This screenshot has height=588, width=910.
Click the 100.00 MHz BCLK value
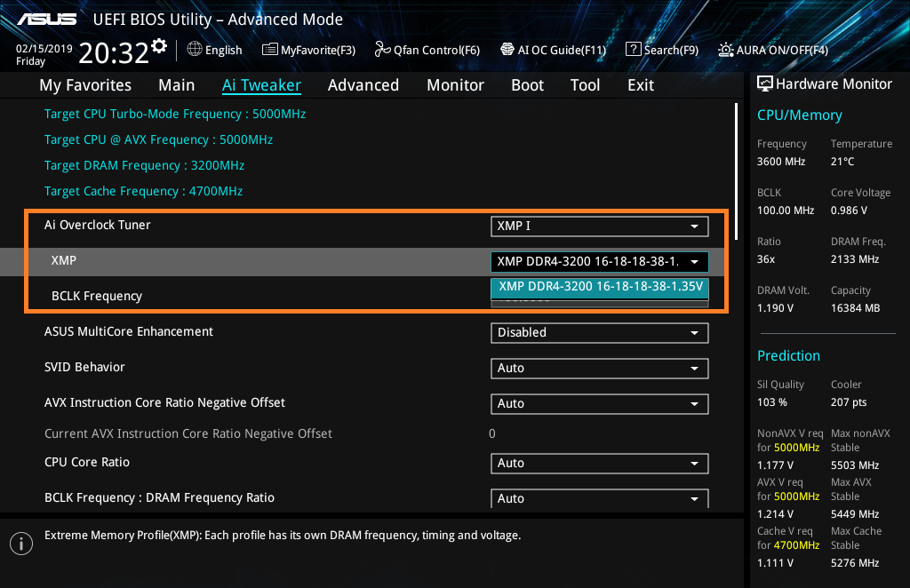[786, 211]
